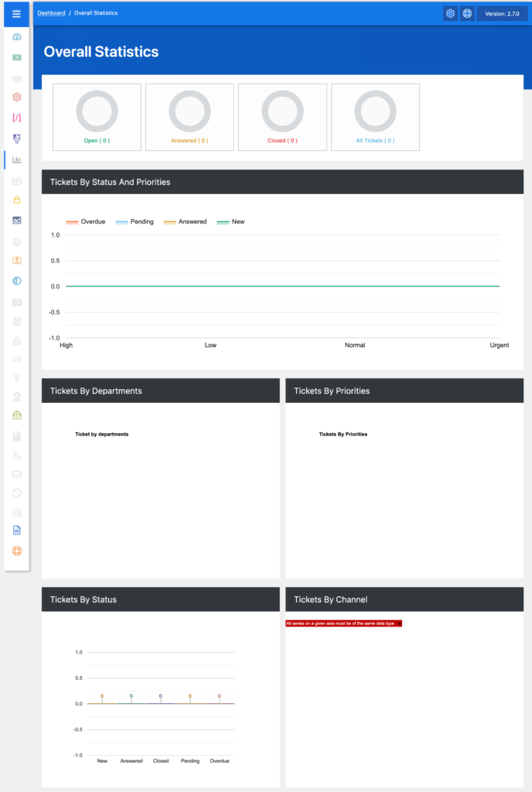This screenshot has width=532, height=792.
Task: Click the 'Tickets By Status And Priorities' header
Action: pos(283,182)
